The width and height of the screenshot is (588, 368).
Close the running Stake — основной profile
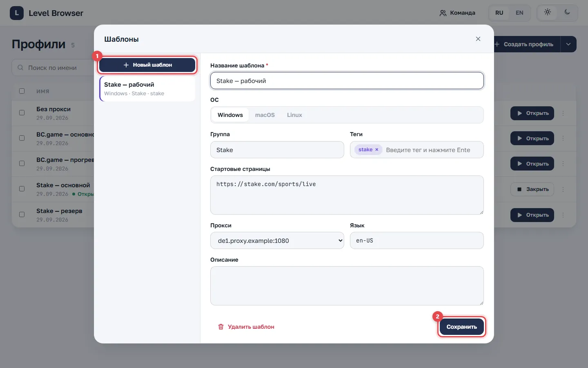tap(532, 189)
